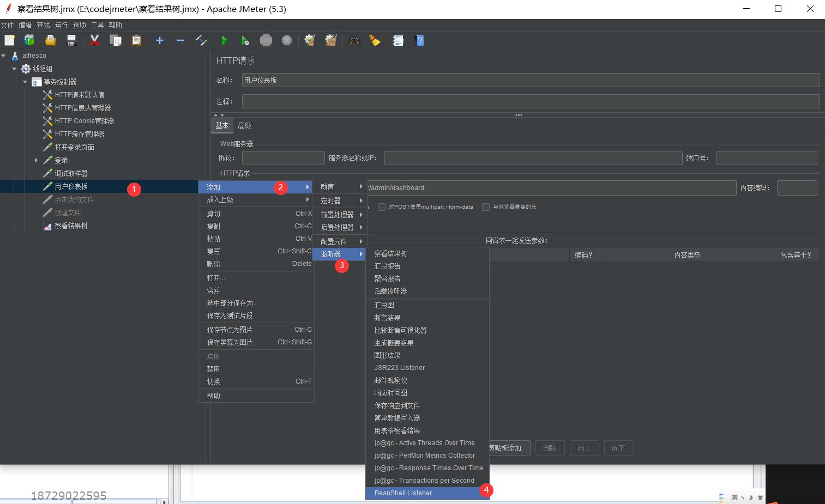Click the Search binoculars icon
The image size is (825, 504).
pyautogui.click(x=354, y=40)
